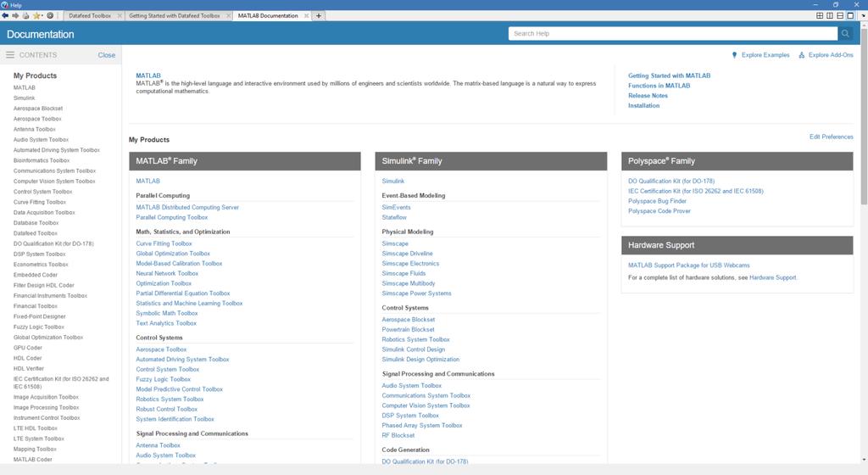Select Aerospace Blockset in the sidebar

[38, 109]
